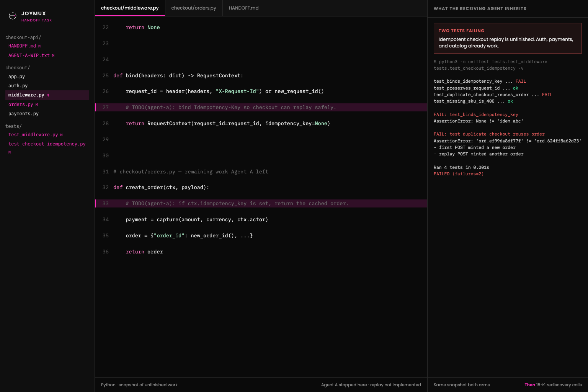Switch to the checkout/middleware.py tab
The width and height of the screenshot is (588, 392).
130,8
